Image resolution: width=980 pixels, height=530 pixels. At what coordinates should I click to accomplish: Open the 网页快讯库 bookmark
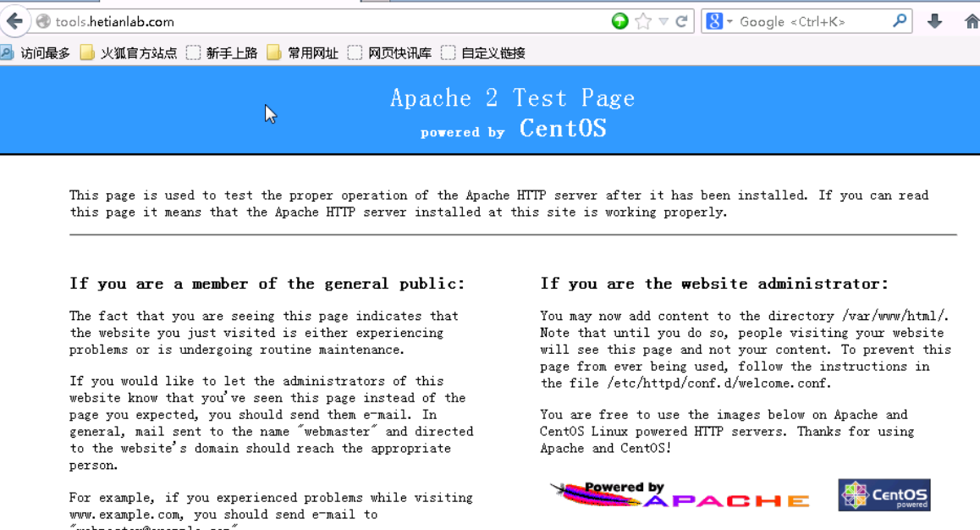(390, 53)
